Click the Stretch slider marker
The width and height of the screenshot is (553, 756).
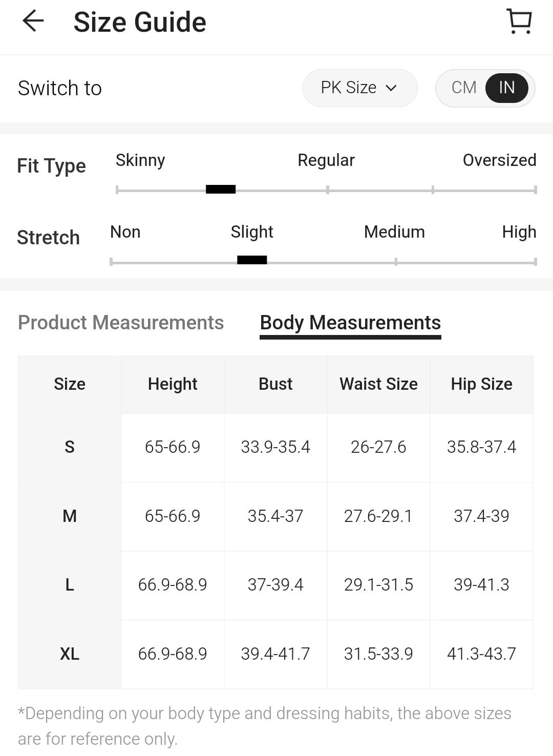click(x=252, y=260)
